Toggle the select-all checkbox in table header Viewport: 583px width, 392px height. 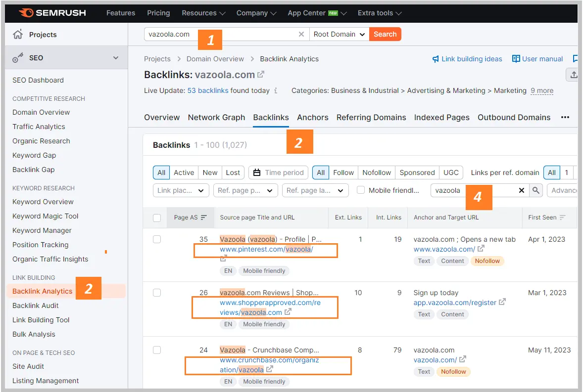[157, 218]
